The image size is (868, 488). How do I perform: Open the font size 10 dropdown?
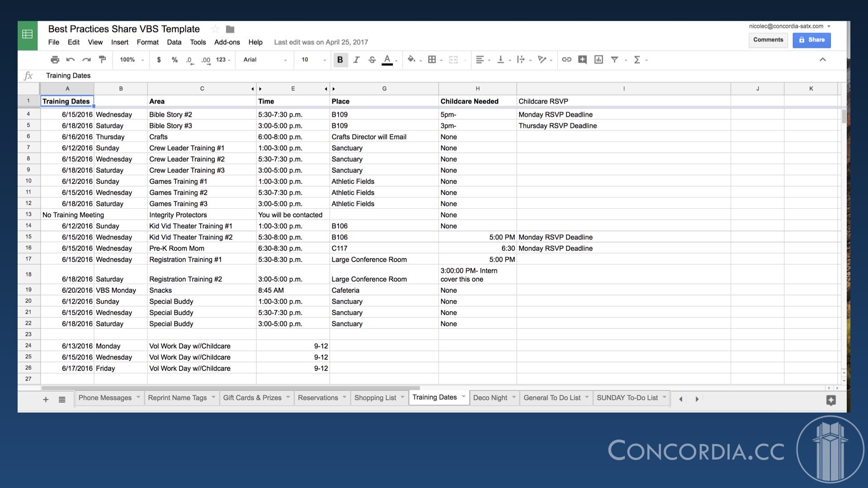click(x=313, y=60)
